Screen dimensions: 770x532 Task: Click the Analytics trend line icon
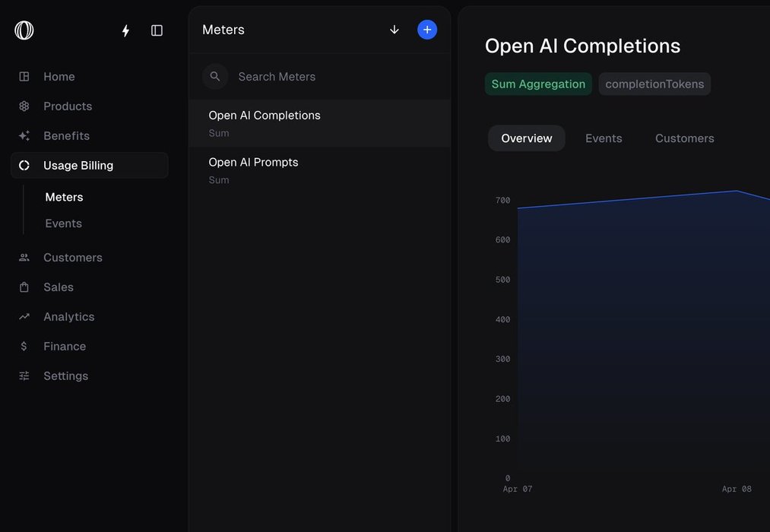[24, 317]
